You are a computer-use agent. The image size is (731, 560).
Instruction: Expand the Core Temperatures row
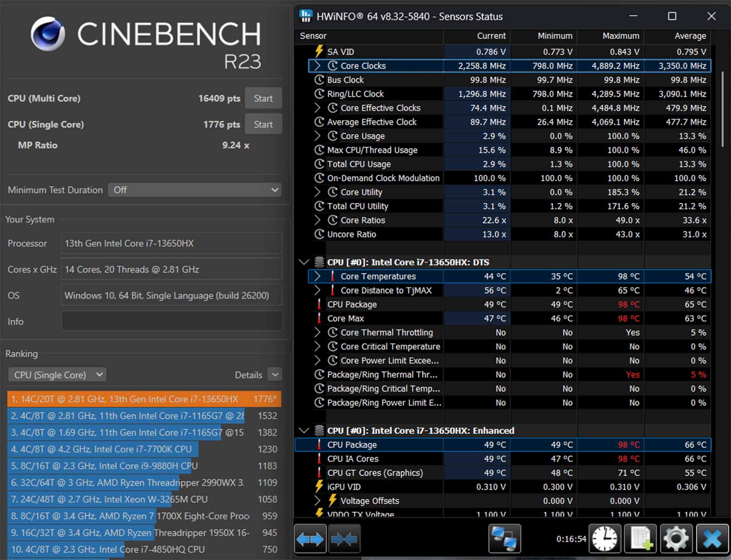tap(317, 276)
